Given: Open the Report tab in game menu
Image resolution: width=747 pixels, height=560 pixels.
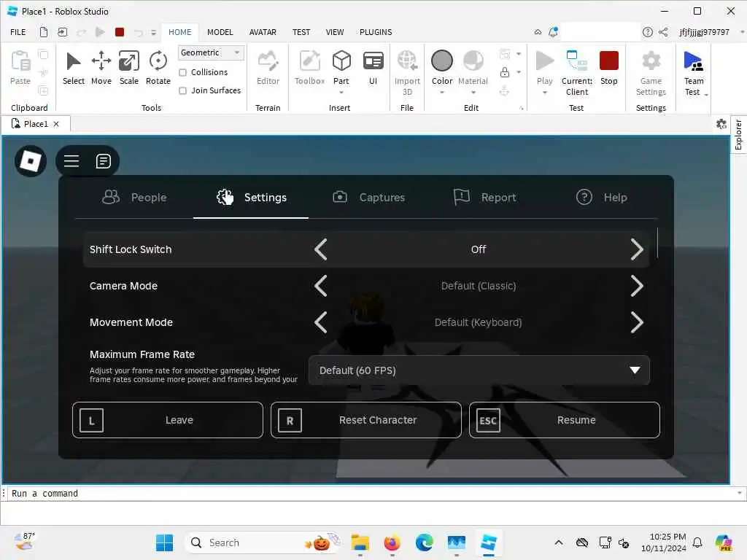Looking at the screenshot, I should (485, 197).
